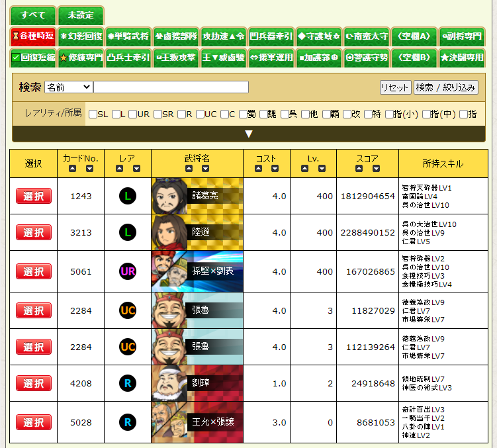Screen dimensions: 497x448
Task: Click the L rarity badge for 陸遜
Action: pos(128,232)
